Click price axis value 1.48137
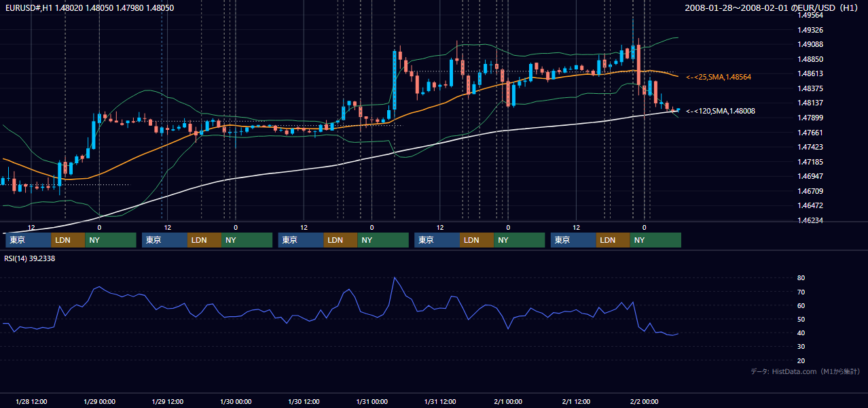 (x=810, y=103)
